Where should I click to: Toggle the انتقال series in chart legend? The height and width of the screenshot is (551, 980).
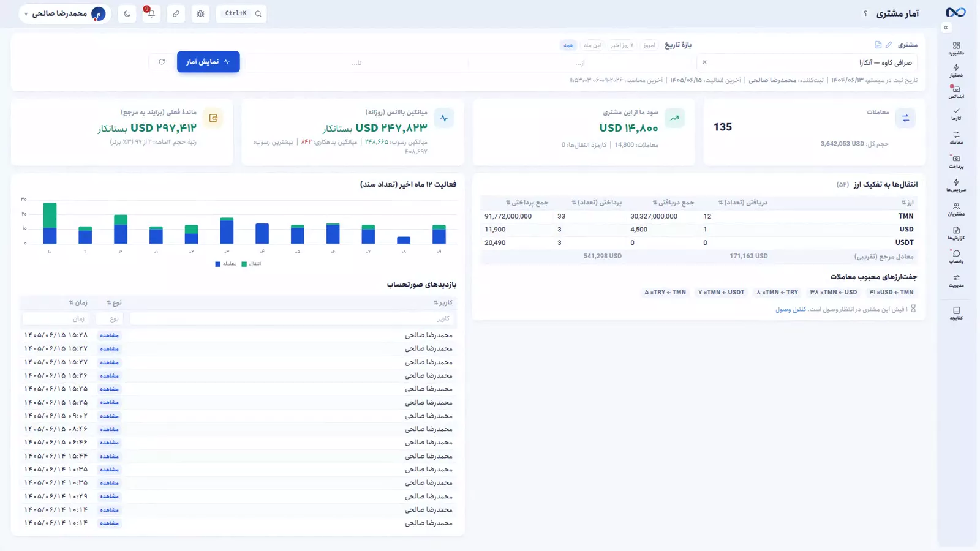pos(251,264)
